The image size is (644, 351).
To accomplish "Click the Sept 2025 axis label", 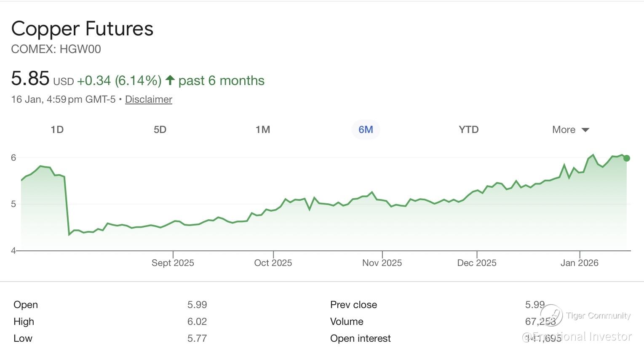I will (173, 263).
